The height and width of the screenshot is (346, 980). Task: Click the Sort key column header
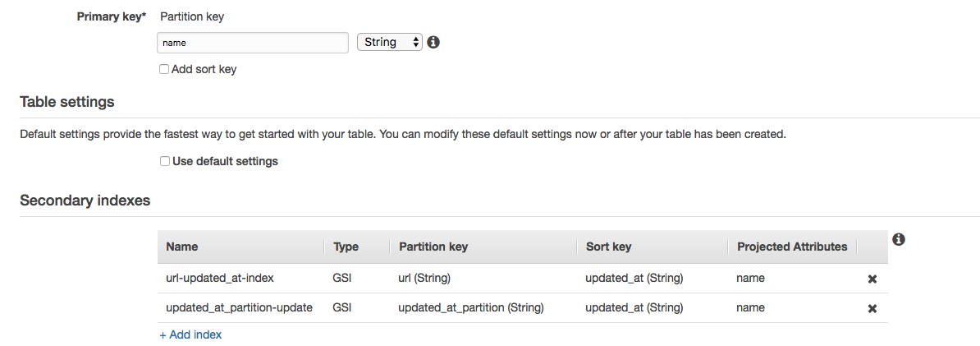pyautogui.click(x=609, y=247)
